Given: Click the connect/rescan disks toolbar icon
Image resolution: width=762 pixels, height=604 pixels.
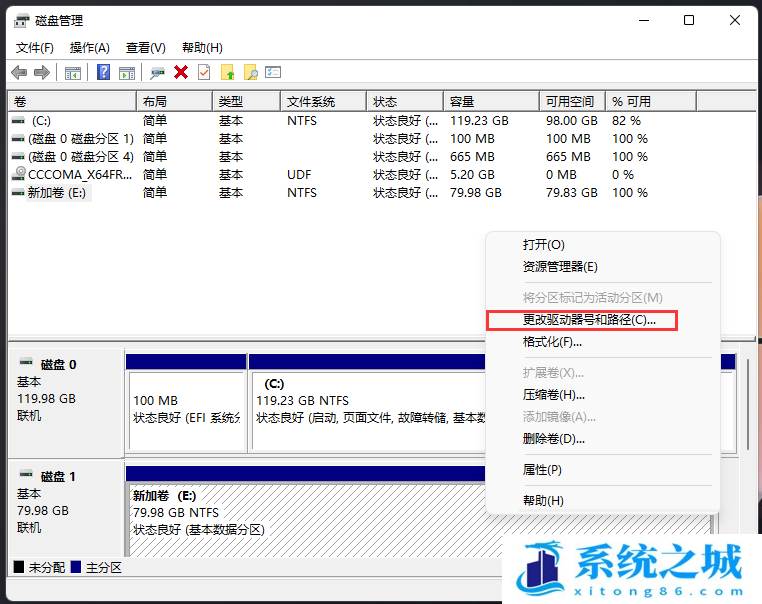Looking at the screenshot, I should pyautogui.click(x=157, y=73).
